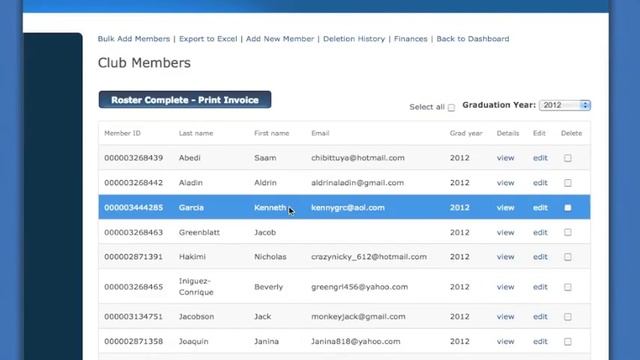Open the Bulk Add Members link
Image resolution: width=640 pixels, height=360 pixels.
[x=133, y=39]
